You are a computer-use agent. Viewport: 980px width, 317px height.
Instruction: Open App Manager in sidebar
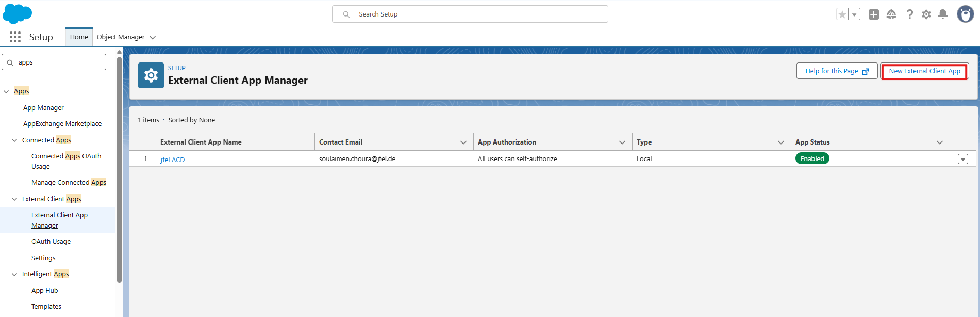(x=43, y=108)
